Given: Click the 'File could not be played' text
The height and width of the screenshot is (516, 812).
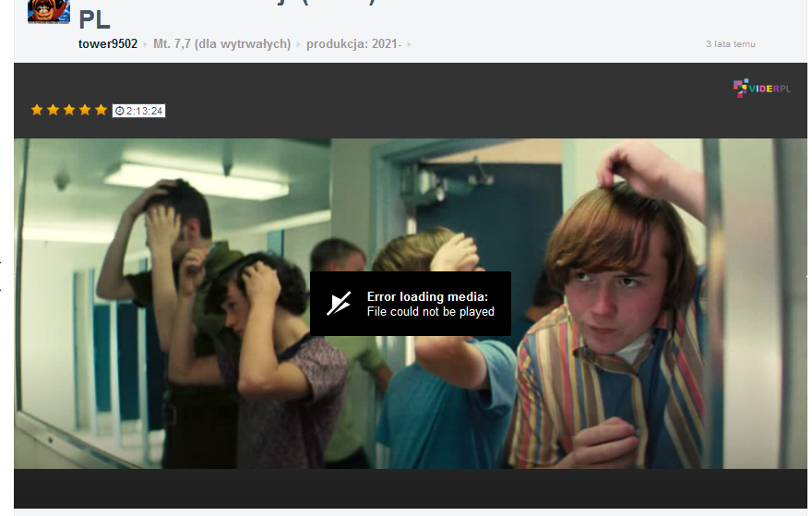Looking at the screenshot, I should click(x=430, y=312).
